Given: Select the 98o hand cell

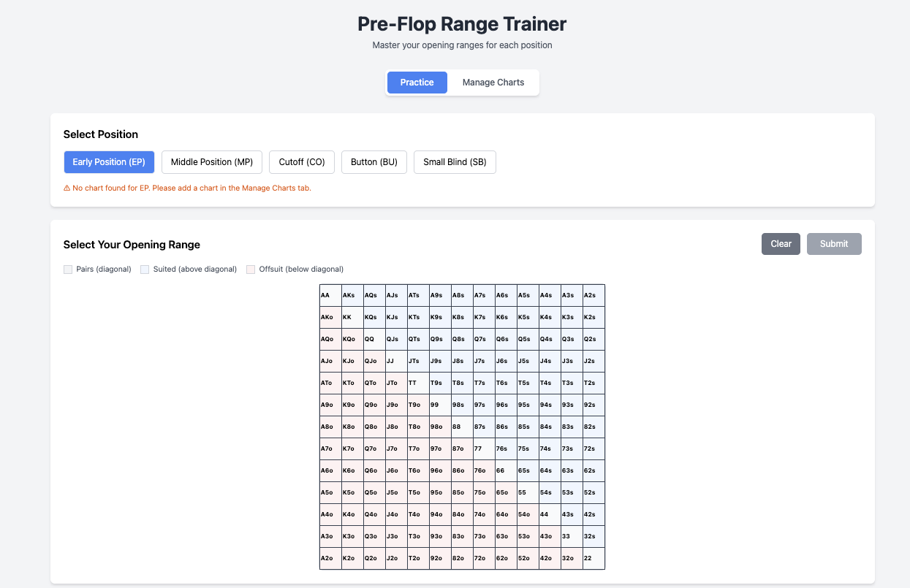Looking at the screenshot, I should [x=441, y=427].
